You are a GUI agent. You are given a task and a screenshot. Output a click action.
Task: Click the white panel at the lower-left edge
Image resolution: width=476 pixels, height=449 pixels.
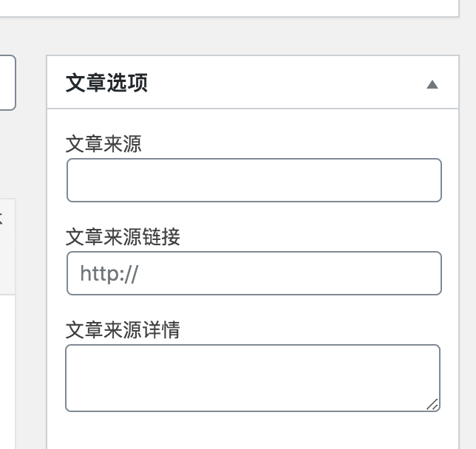(x=7, y=372)
